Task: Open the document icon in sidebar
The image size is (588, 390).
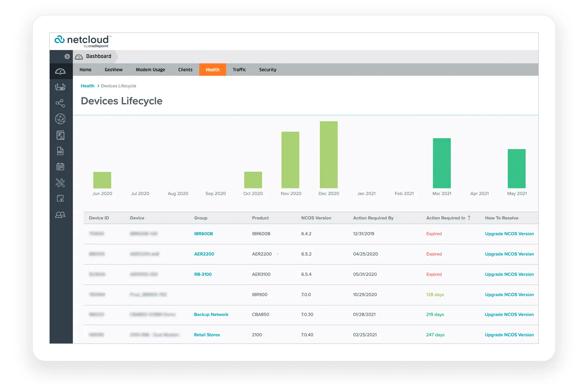Action: pyautogui.click(x=60, y=151)
